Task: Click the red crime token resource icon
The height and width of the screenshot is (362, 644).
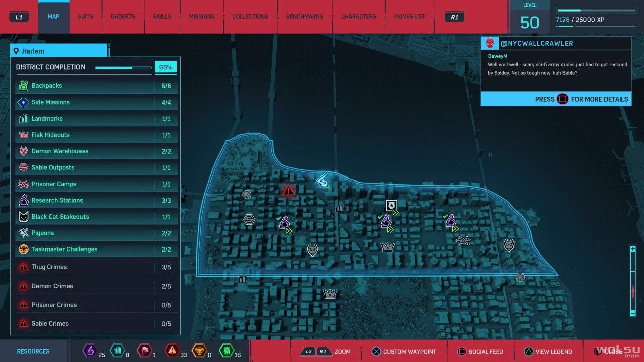Action: point(172,350)
